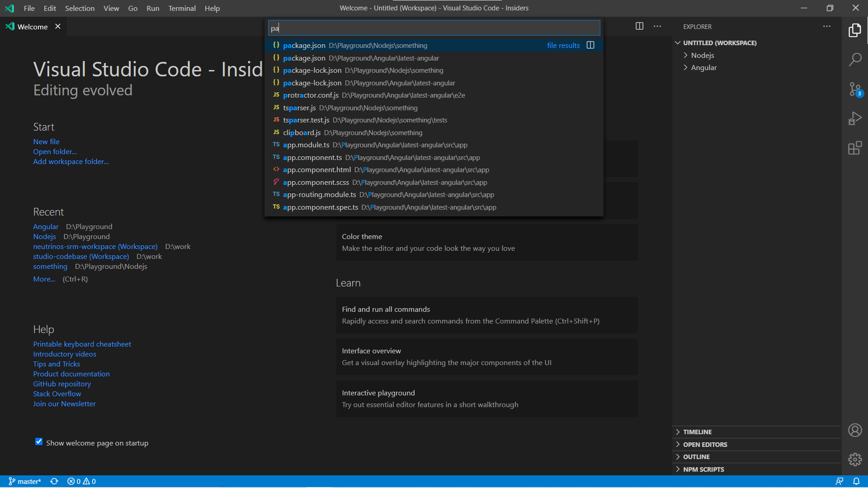
Task: Click the synchronize changes icon in status bar
Action: (54, 481)
